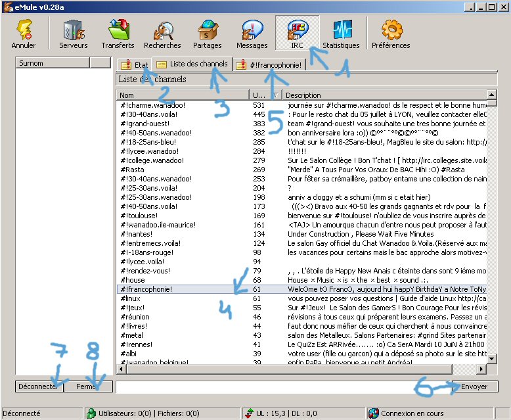Screen dimensions: 511x420
Task: Select channel #!nantes!
Action: [x=301, y=234]
